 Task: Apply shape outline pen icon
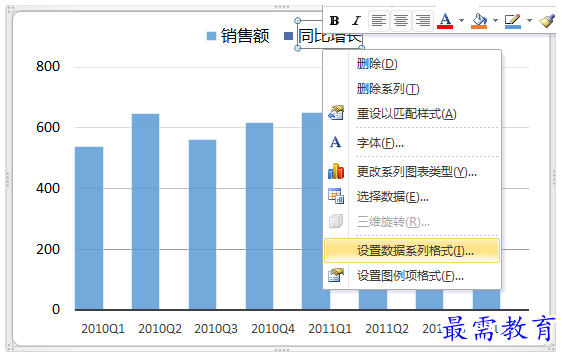(513, 21)
